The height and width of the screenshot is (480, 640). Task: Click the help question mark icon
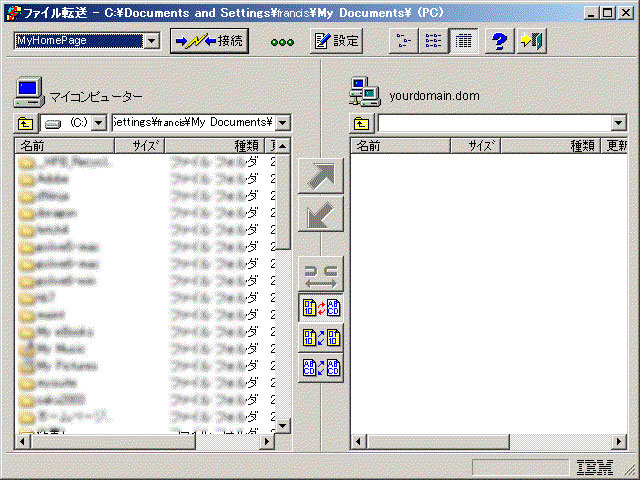(501, 41)
